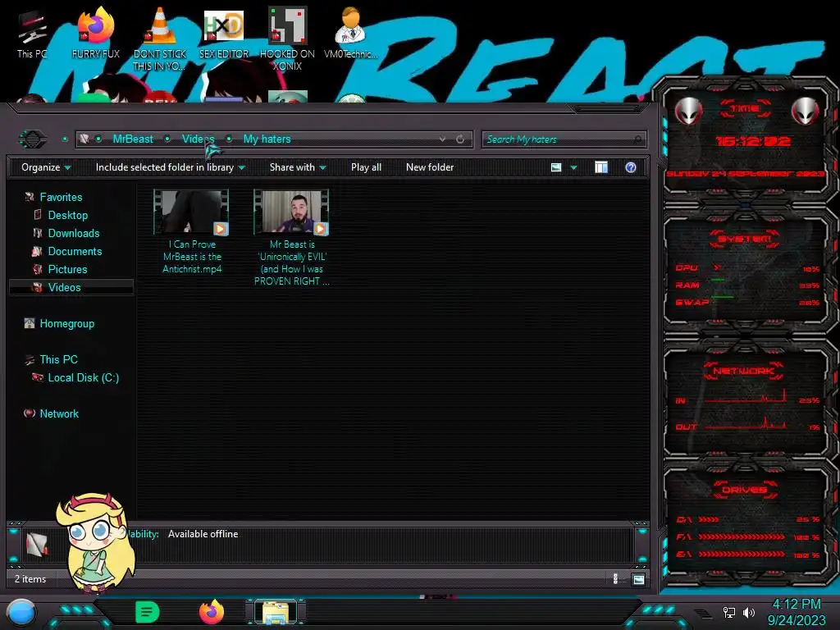Open volume speaker tray icon

749,612
